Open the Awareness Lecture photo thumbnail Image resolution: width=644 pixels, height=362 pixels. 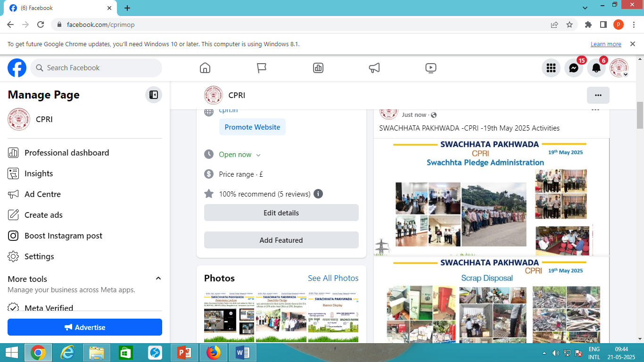coord(229,317)
